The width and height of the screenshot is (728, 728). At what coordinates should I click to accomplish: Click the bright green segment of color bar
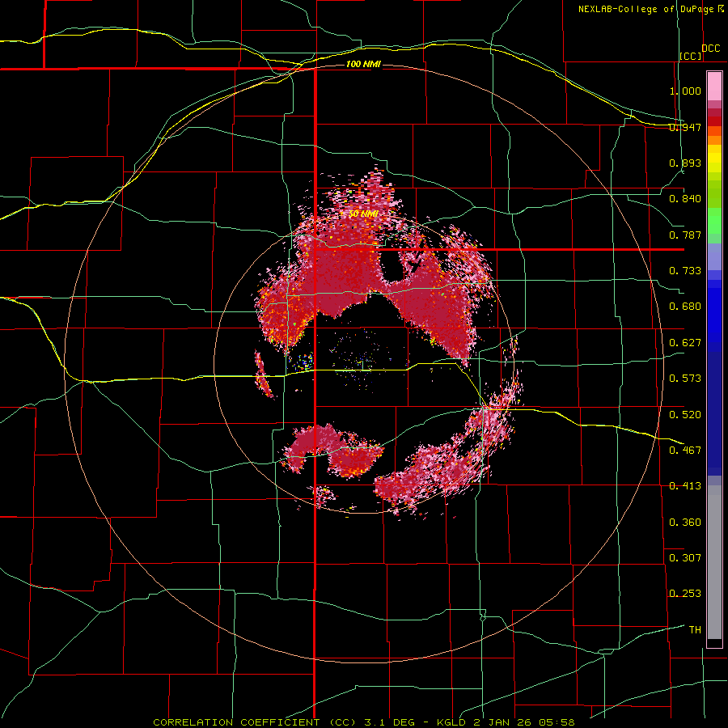(x=714, y=221)
